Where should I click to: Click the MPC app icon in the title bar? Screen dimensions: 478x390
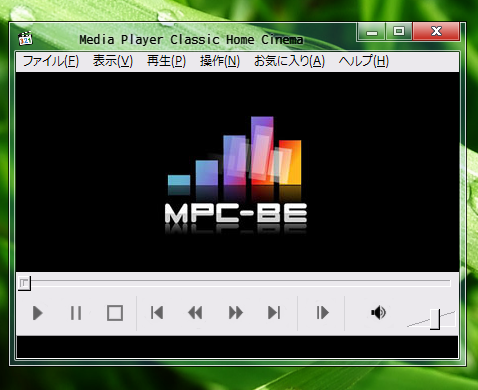click(25, 39)
